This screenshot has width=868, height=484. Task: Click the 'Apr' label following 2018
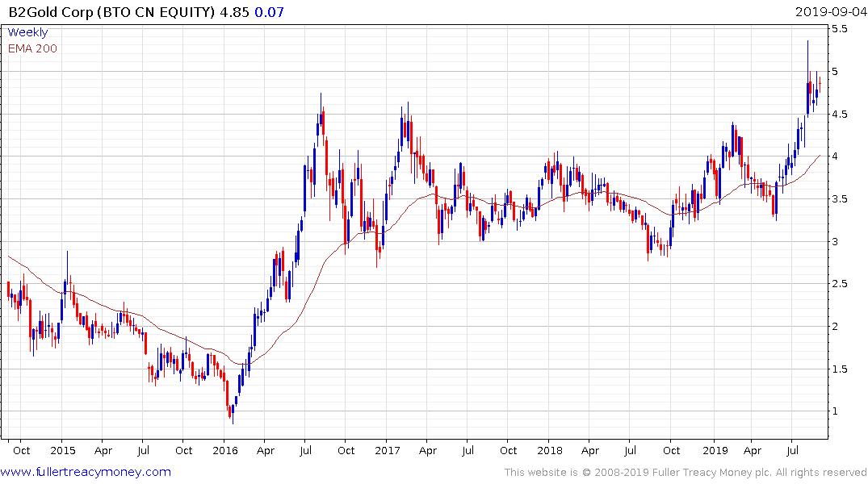590,450
